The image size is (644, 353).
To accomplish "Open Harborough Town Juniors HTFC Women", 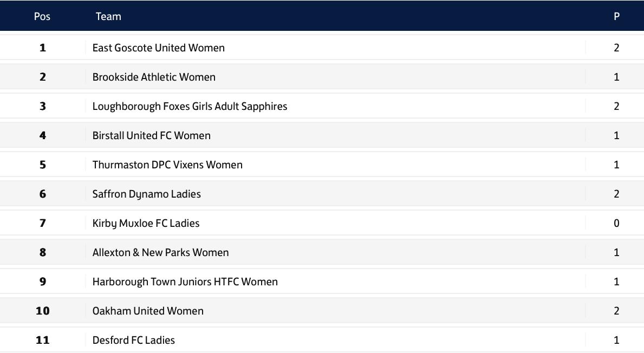I will (185, 282).
